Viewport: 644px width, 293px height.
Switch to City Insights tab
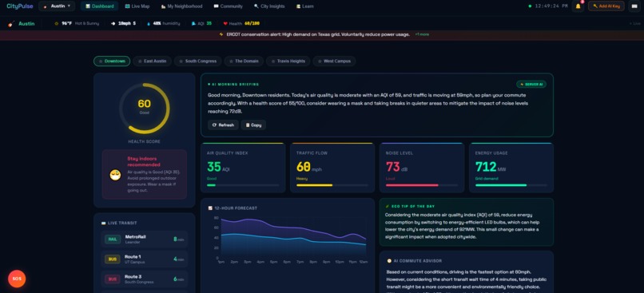(269, 6)
